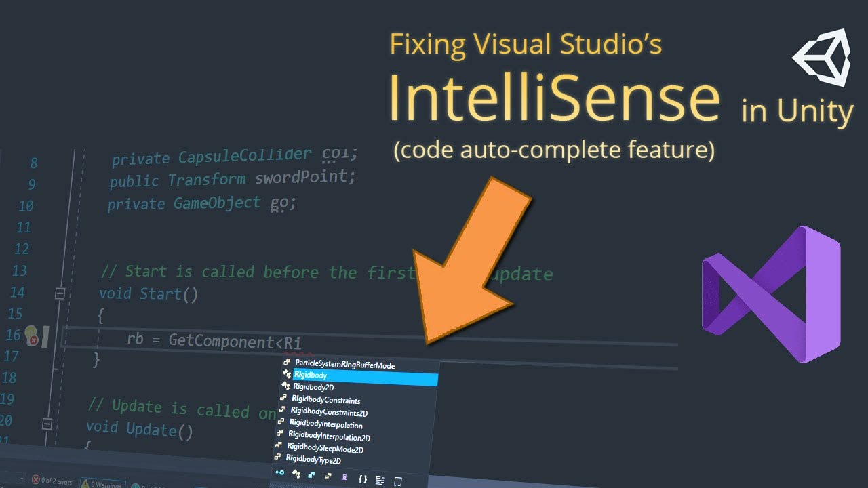The width and height of the screenshot is (868, 488).
Task: Toggle the locals and parameters IntelliSense filter
Action: [279, 472]
